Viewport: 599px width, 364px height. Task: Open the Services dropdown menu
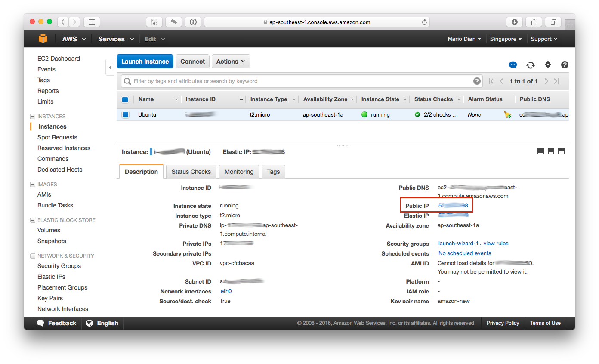point(116,39)
